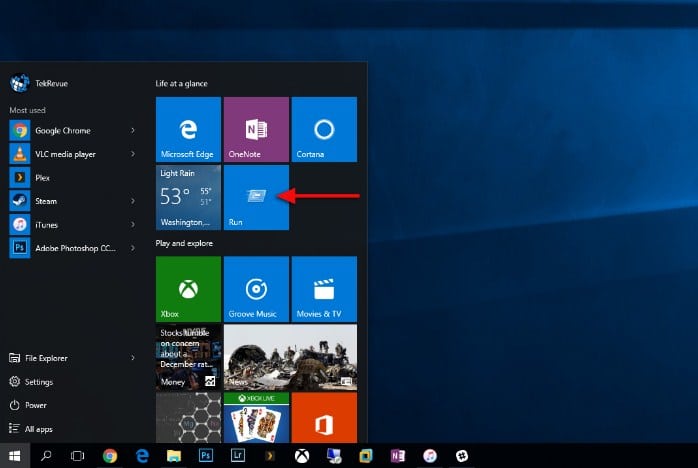Open the Xbox tile
698x468 pixels.
point(188,289)
